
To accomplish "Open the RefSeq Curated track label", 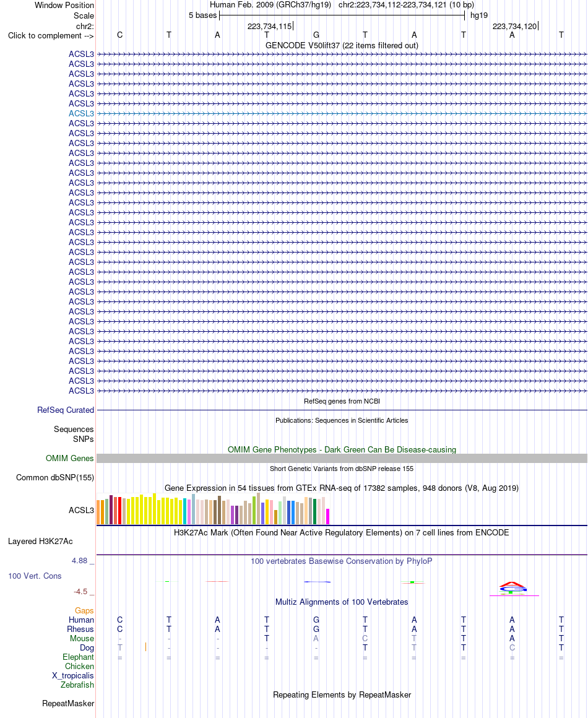I will [x=66, y=410].
